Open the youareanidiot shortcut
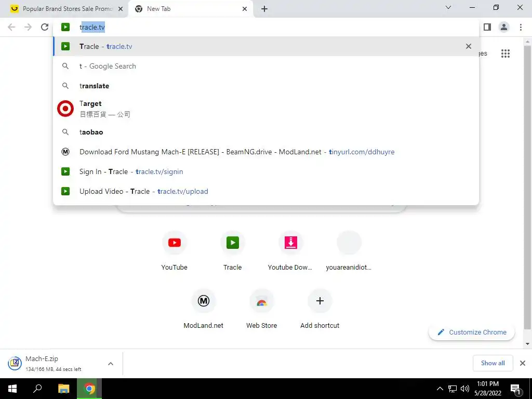The height and width of the screenshot is (399, 532). coord(349,251)
